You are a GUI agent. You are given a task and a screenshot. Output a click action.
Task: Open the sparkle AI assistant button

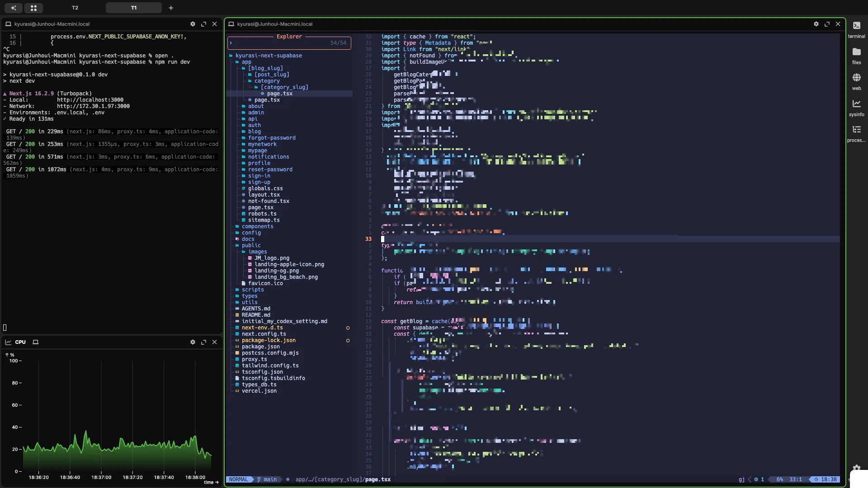pos(14,8)
